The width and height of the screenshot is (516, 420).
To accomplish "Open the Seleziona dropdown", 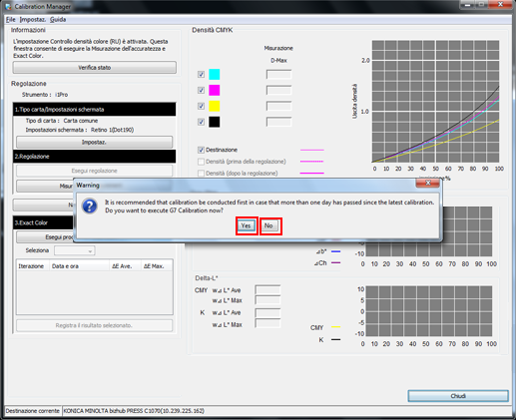I will (75, 250).
